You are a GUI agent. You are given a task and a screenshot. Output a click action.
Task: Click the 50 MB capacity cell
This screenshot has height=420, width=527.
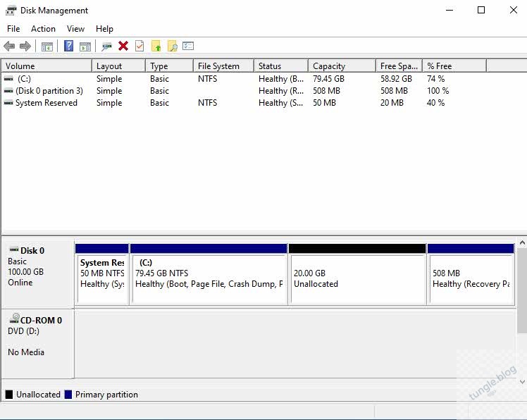[324, 103]
